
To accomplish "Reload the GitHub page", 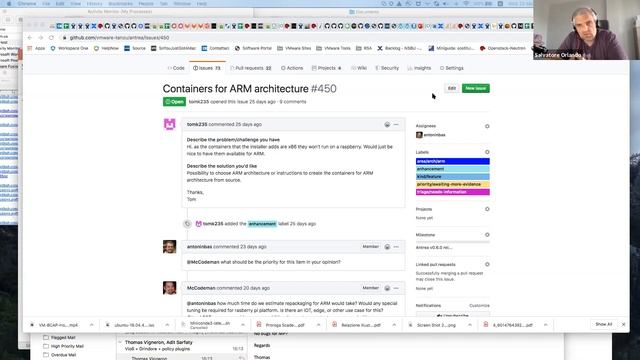I will 51,38.
